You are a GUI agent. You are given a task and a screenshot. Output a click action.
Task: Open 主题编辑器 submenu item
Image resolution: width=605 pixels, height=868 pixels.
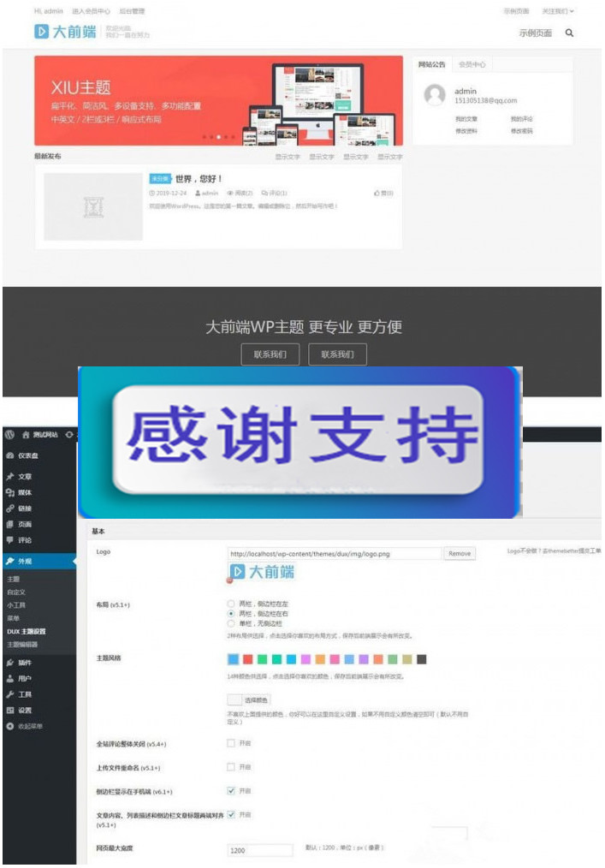22,645
